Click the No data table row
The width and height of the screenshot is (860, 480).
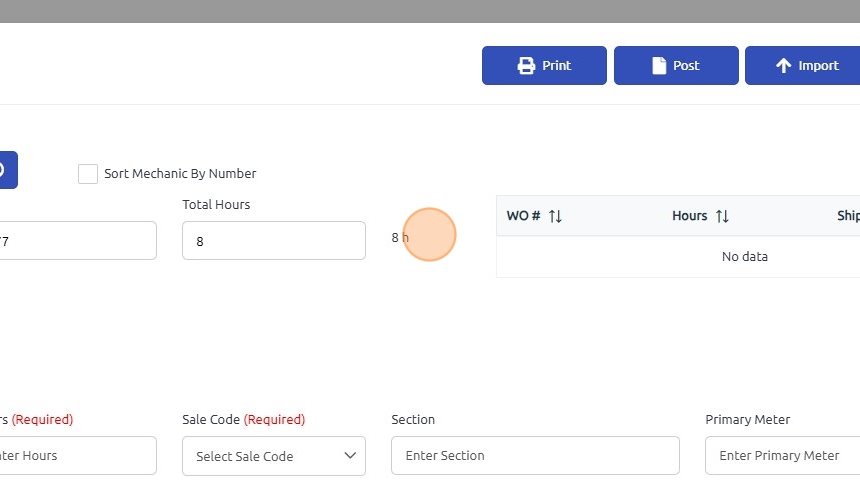pyautogui.click(x=745, y=257)
